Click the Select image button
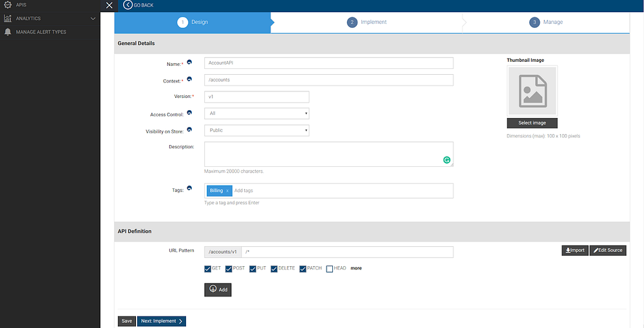Viewport: 644px width, 328px height. click(x=533, y=123)
